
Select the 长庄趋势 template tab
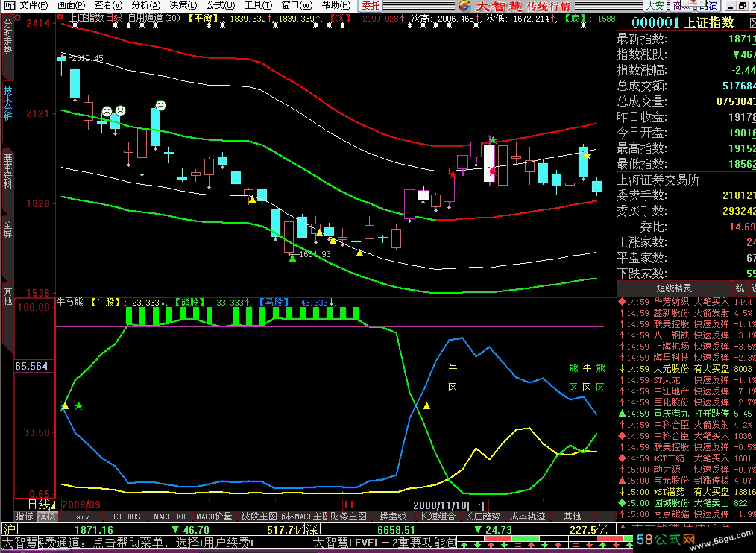click(482, 516)
